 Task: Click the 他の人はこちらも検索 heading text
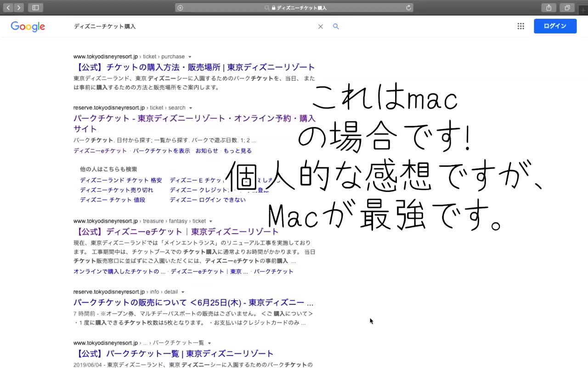point(108,169)
